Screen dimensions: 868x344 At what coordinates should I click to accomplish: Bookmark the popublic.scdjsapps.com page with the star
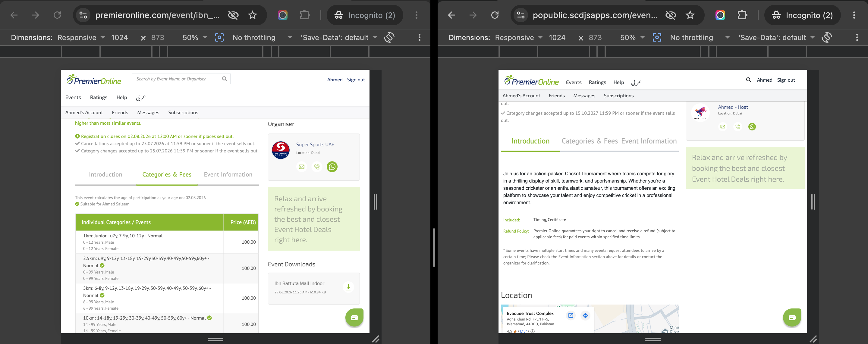tap(690, 15)
